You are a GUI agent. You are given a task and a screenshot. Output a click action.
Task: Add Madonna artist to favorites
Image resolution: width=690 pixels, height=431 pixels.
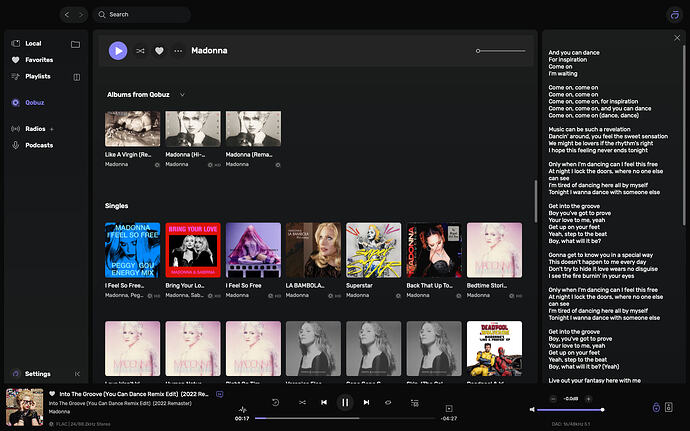[159, 51]
